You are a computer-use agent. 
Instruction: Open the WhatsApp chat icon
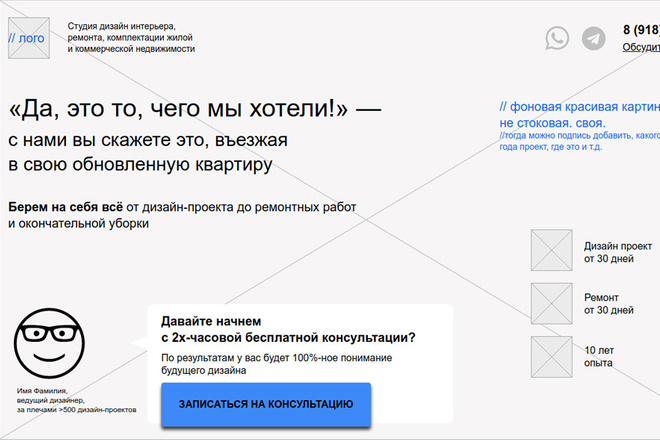557,38
